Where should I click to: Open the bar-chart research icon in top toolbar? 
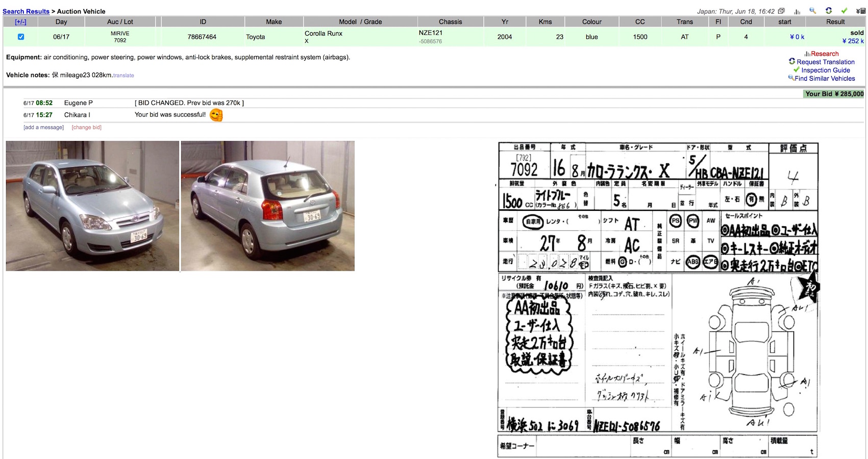[x=797, y=11]
